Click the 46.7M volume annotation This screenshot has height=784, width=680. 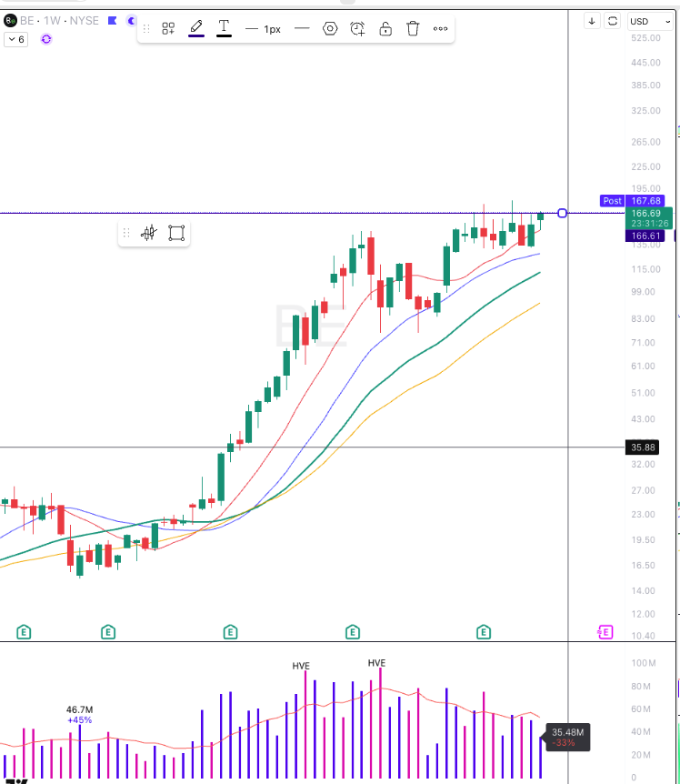point(79,709)
